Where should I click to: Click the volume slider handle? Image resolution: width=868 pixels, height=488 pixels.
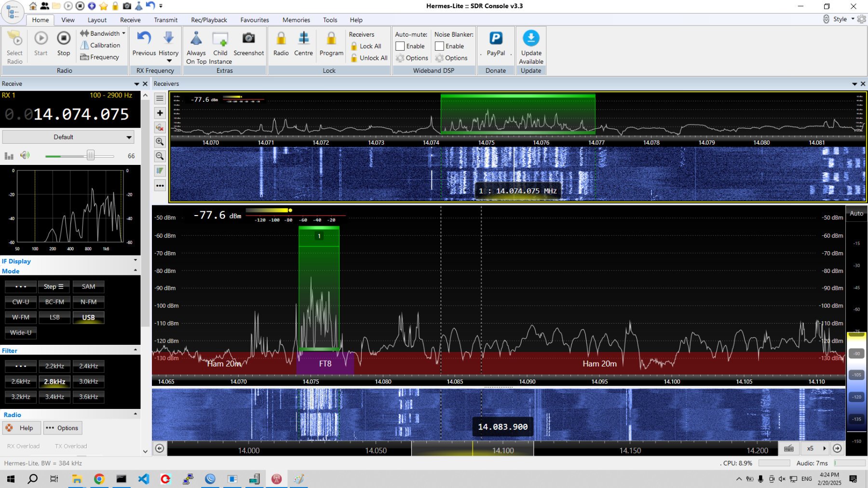(x=91, y=155)
